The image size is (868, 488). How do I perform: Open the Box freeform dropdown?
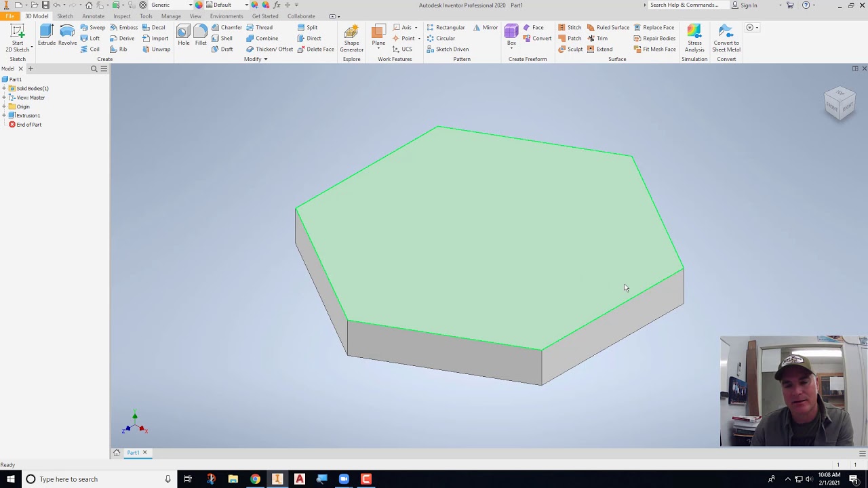tap(511, 49)
